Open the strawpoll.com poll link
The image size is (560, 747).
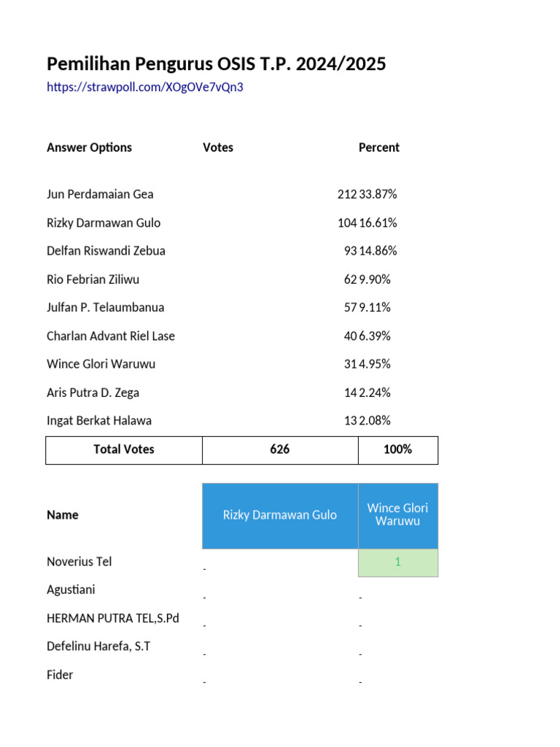click(144, 88)
